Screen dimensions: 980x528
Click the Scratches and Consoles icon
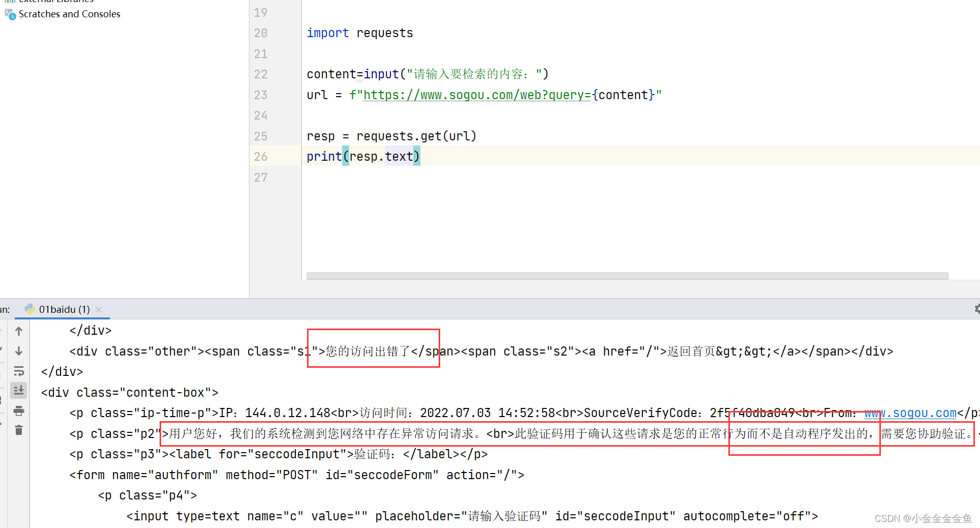click(10, 14)
